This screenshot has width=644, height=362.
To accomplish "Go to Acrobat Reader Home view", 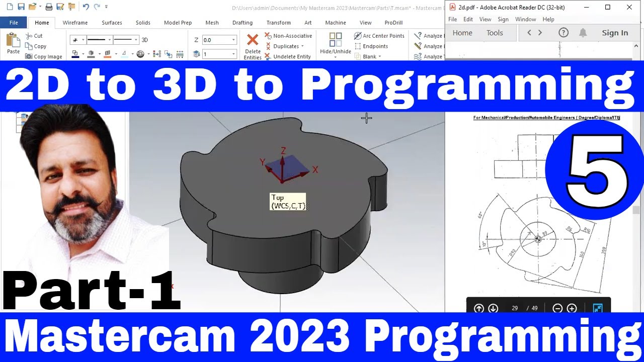I will coord(462,33).
